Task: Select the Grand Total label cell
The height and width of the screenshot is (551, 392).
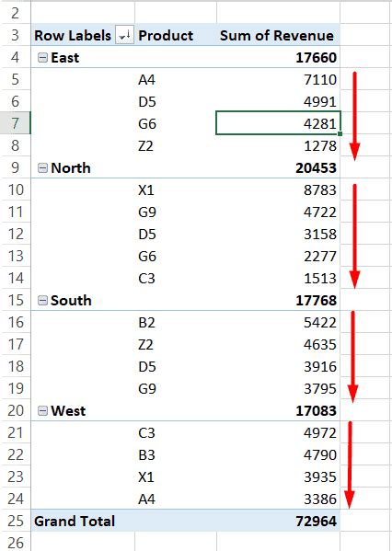Action: point(83,521)
